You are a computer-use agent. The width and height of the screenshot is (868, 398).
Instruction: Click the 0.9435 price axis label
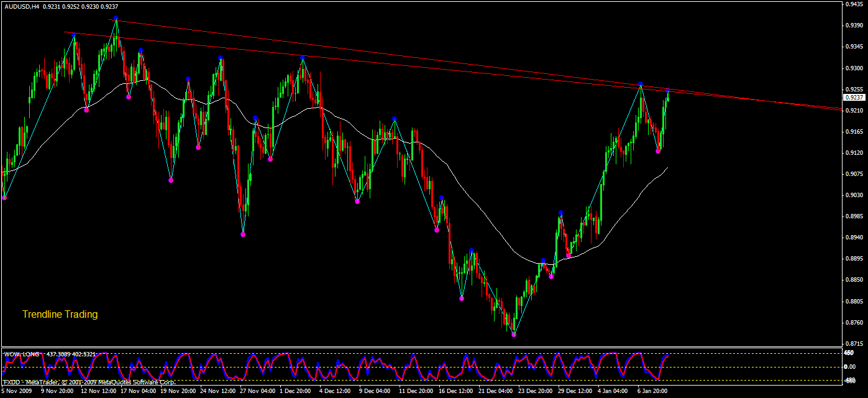[855, 4]
